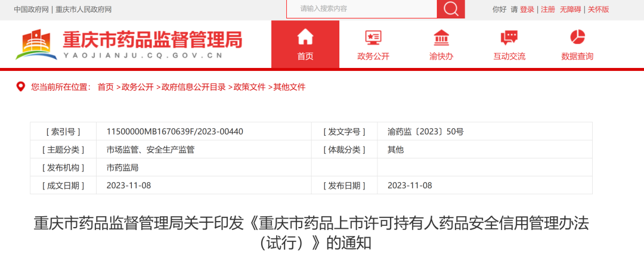Click the [ 成文日期 ] label cell
This screenshot has height=258, width=644.
point(63,185)
